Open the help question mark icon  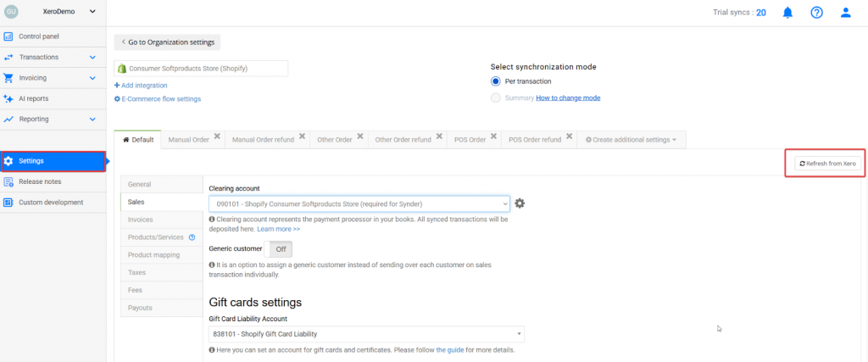(x=816, y=13)
